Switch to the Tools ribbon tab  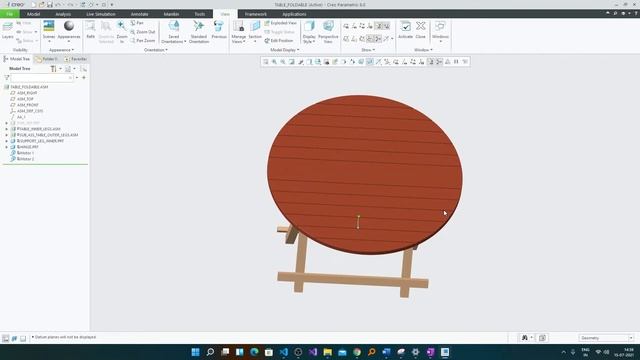(200, 14)
